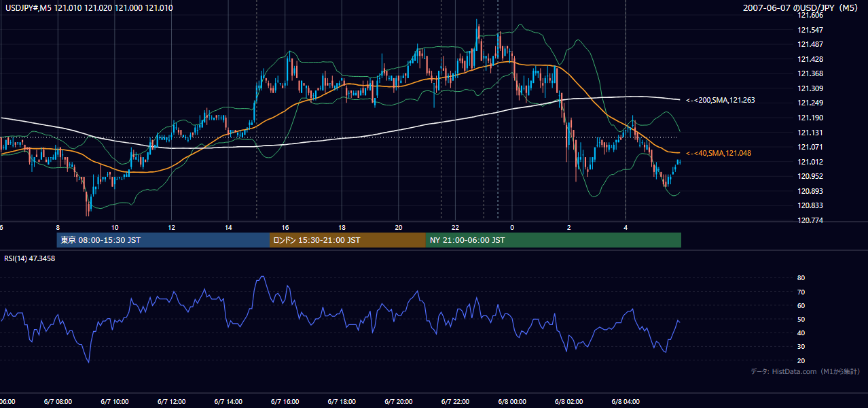Click price axis value 120.952
Image resolution: width=868 pixels, height=408 pixels.
810,176
